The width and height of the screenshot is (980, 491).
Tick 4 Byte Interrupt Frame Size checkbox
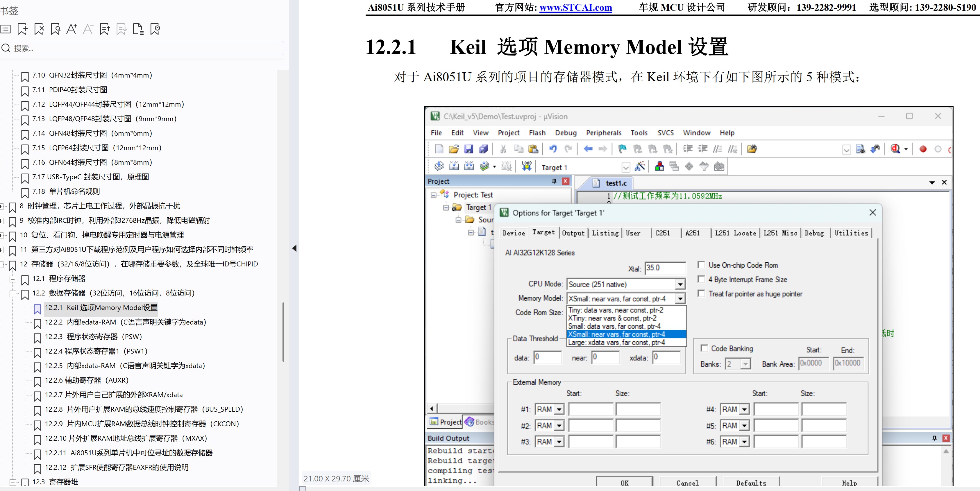pos(701,279)
